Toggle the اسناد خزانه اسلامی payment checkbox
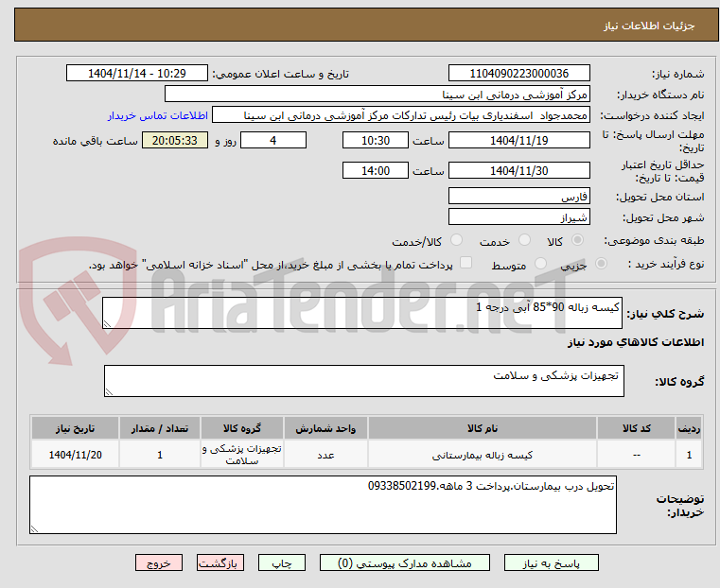 pos(466,263)
